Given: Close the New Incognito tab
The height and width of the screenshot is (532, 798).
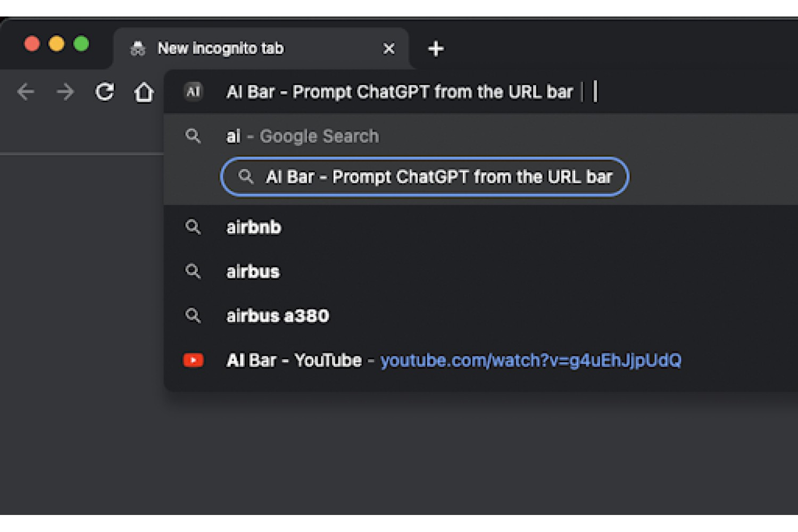Looking at the screenshot, I should (x=389, y=48).
